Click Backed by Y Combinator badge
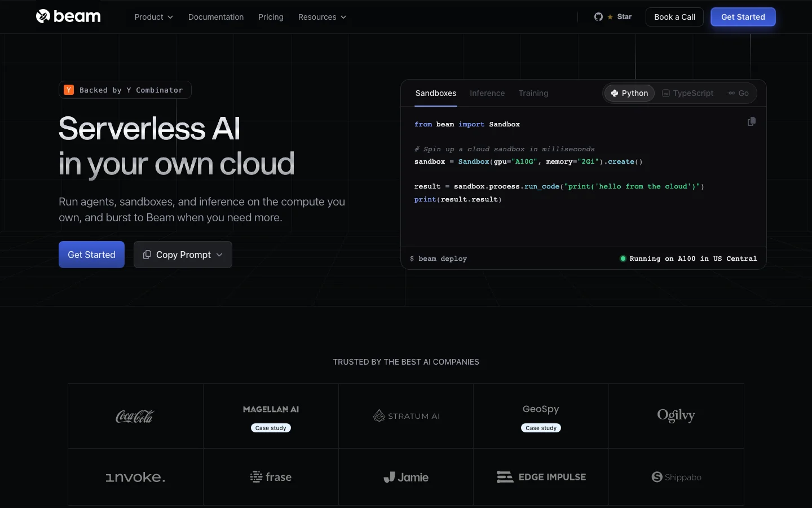812x508 pixels. pyautogui.click(x=125, y=90)
